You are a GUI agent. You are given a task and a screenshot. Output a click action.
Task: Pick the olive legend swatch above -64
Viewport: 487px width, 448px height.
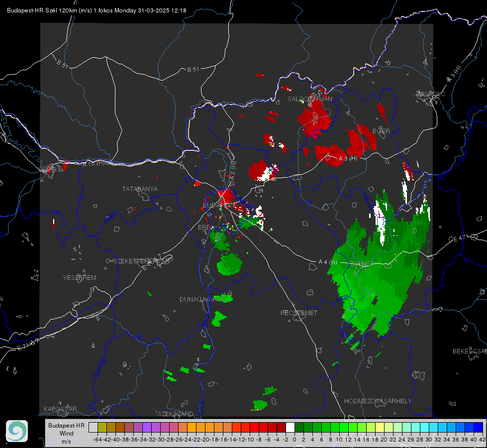(102, 428)
